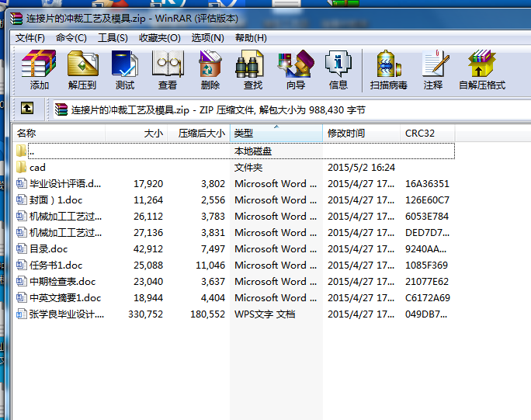531x420 pixels.
Task: Sort files by 修改时间 column
Action: (360, 134)
